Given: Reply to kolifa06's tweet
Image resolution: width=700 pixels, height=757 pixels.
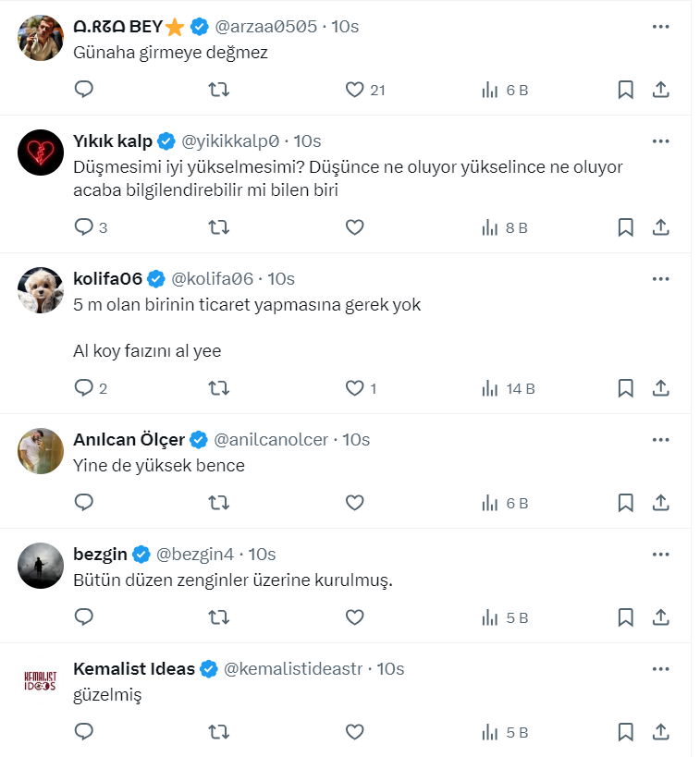Looking at the screenshot, I should click(x=84, y=388).
